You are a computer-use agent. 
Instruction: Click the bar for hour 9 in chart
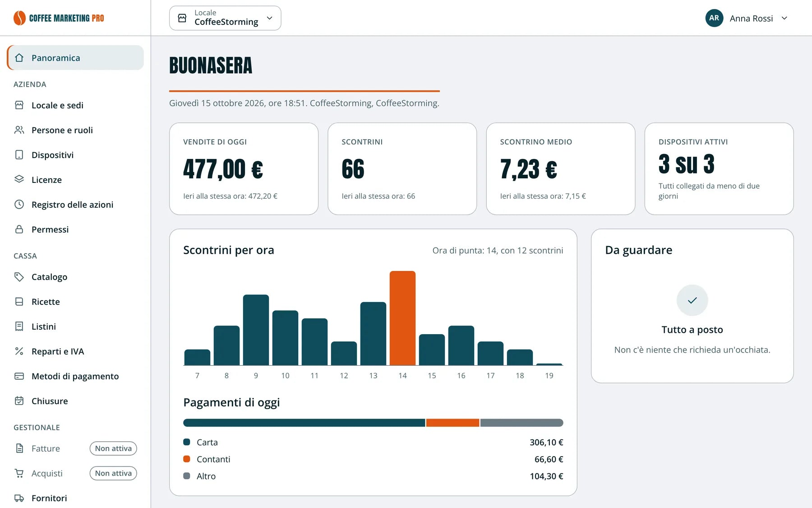256,330
